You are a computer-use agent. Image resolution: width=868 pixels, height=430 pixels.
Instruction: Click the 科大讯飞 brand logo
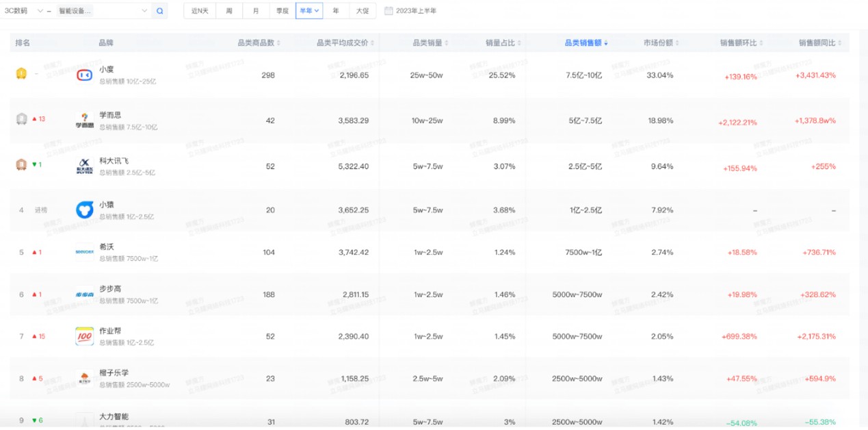pos(84,166)
